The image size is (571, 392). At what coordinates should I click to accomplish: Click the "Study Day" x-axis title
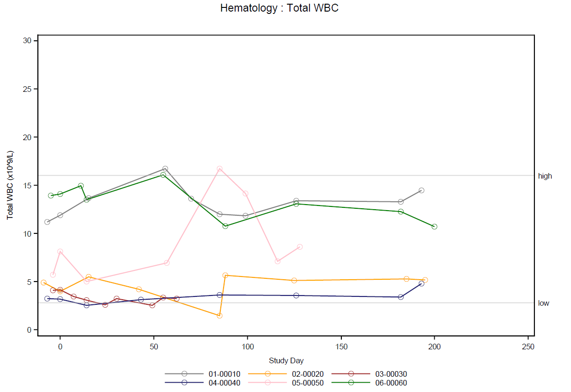click(x=286, y=360)
